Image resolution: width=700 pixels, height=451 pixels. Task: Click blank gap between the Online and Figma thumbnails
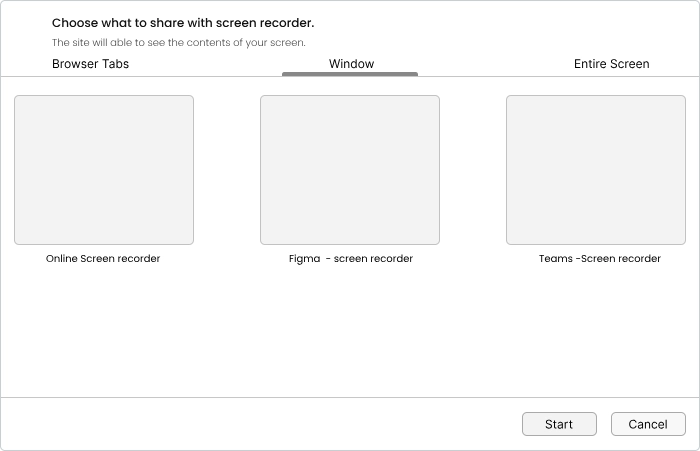227,170
